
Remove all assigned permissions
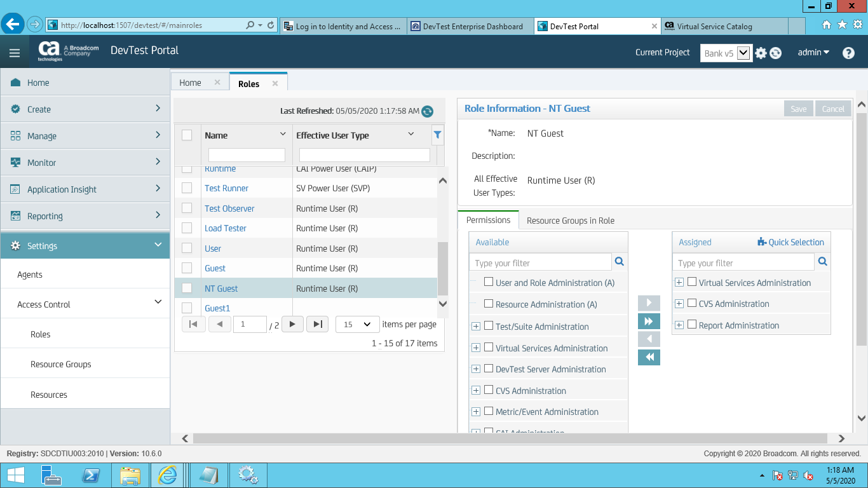click(649, 358)
